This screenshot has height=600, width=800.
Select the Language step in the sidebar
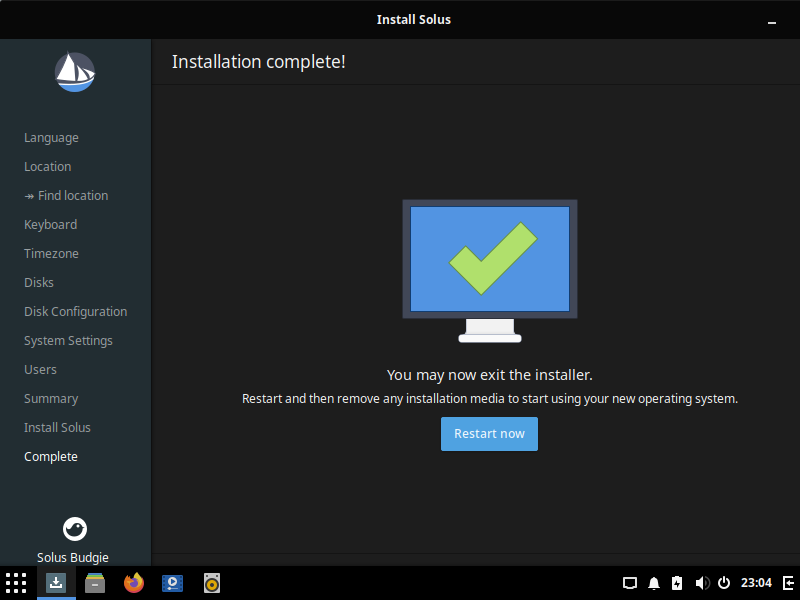[x=51, y=138]
